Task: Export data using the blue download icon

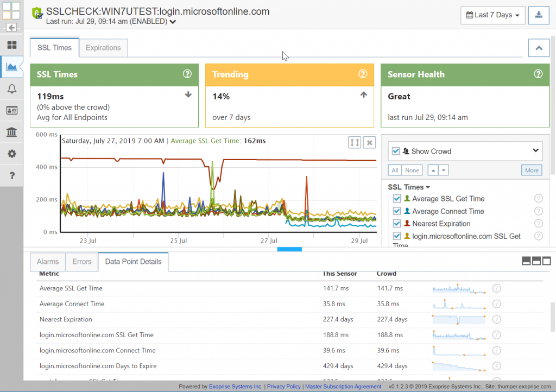Action: [x=539, y=15]
